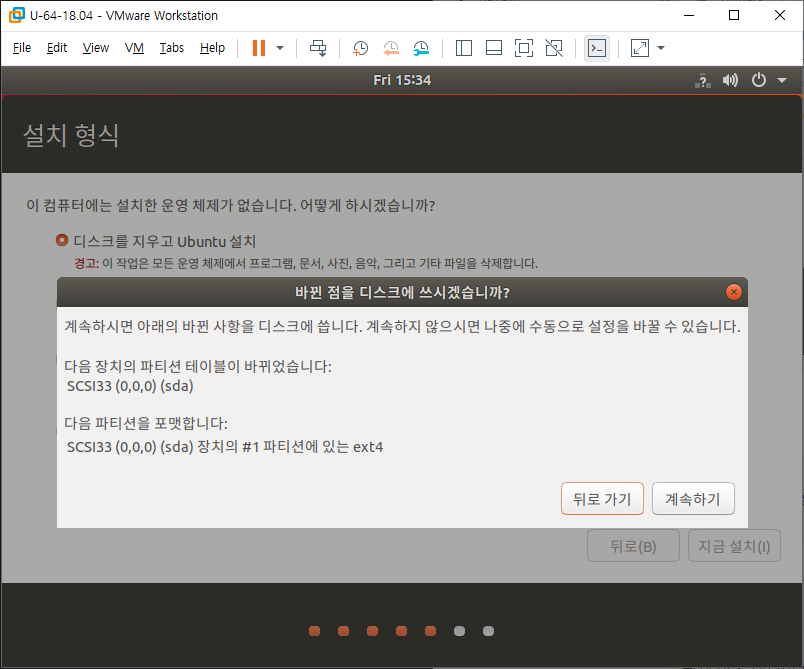Click the '설치 형식' heading

[71, 135]
